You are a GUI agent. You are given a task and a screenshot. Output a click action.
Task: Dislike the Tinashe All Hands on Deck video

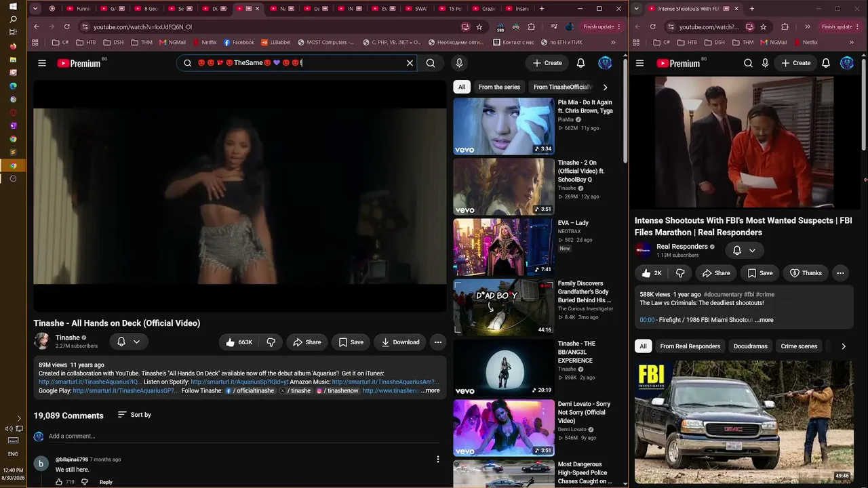pos(271,342)
